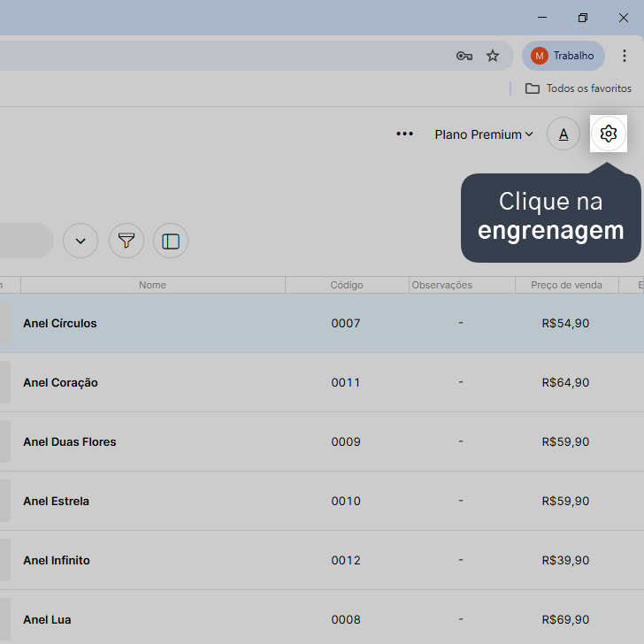Close the browser window
The image size is (644, 644).
624,18
